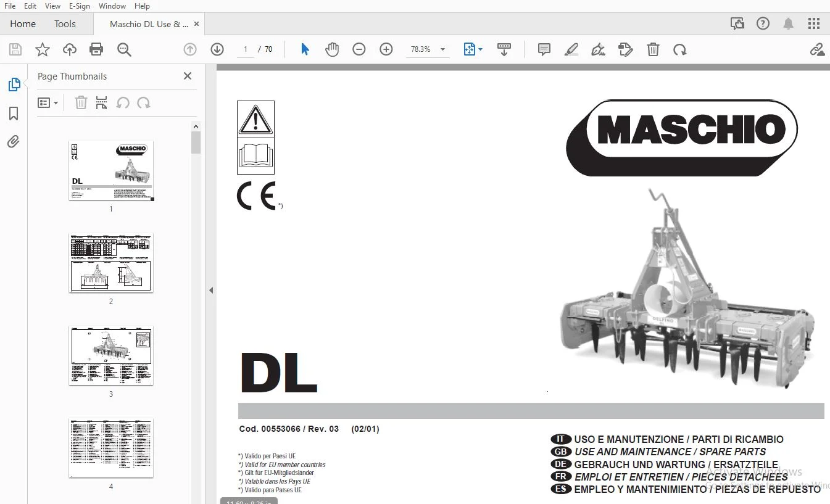Delete selected pages in thumbnails panel
Image resolution: width=830 pixels, height=504 pixels.
tap(81, 103)
